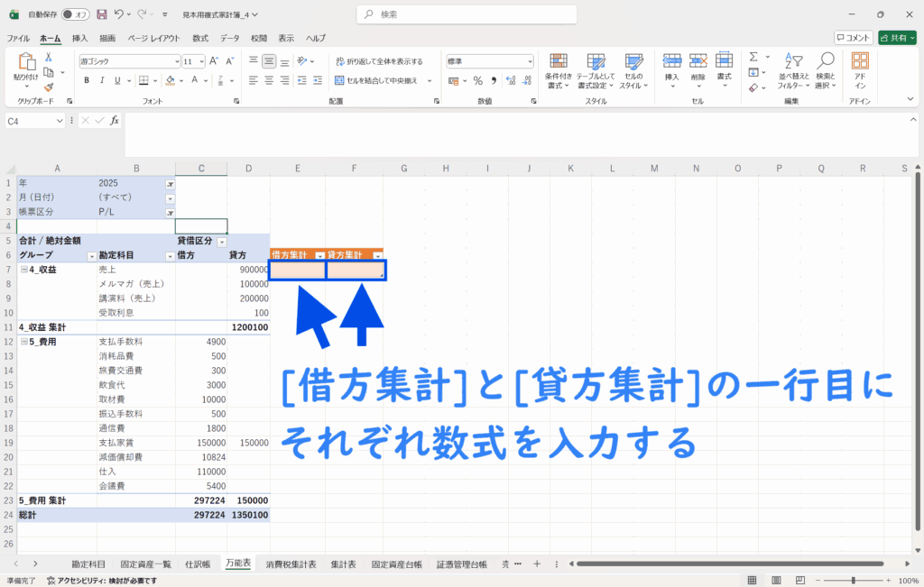Open the 月 (日付) filter dropdown

tap(170, 197)
